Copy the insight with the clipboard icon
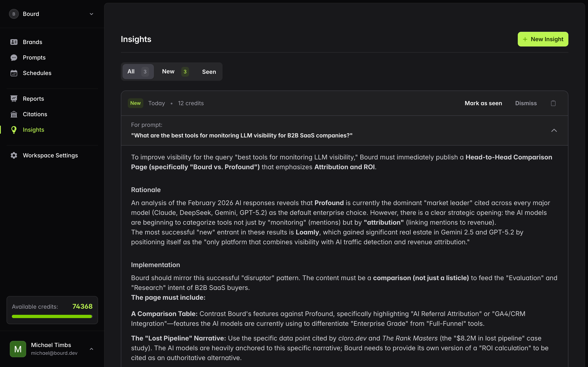Viewport: 588px width, 367px height. (553, 103)
